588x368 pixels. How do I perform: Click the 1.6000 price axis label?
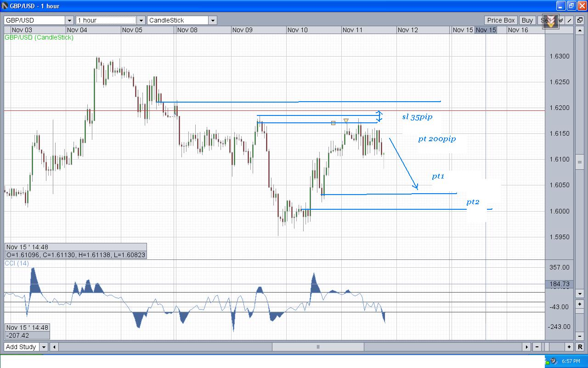click(559, 211)
